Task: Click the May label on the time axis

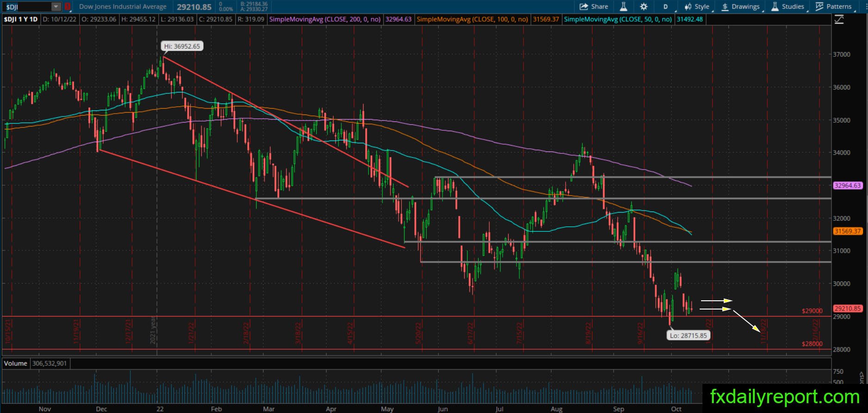Action: [x=388, y=409]
